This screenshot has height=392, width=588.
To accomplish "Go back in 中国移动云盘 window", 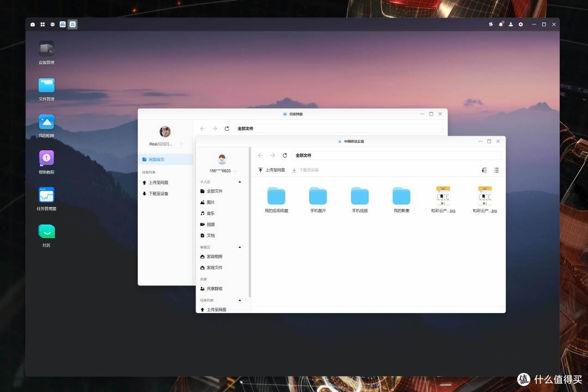I will click(260, 155).
